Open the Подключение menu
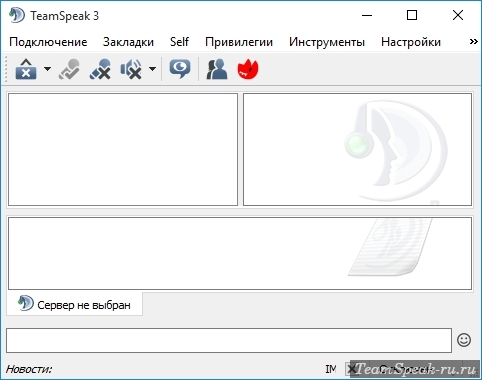This screenshot has width=482, height=380. coord(48,42)
